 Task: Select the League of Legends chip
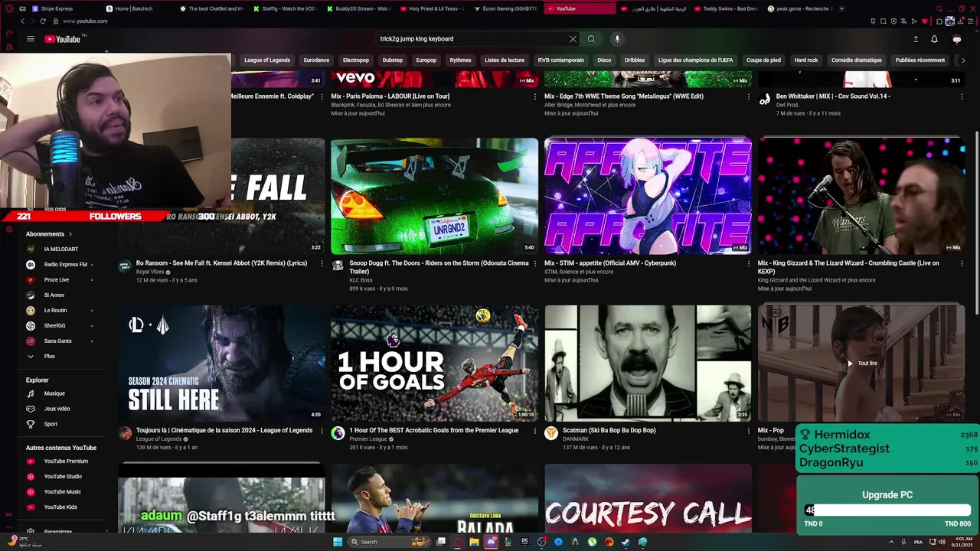click(x=267, y=60)
